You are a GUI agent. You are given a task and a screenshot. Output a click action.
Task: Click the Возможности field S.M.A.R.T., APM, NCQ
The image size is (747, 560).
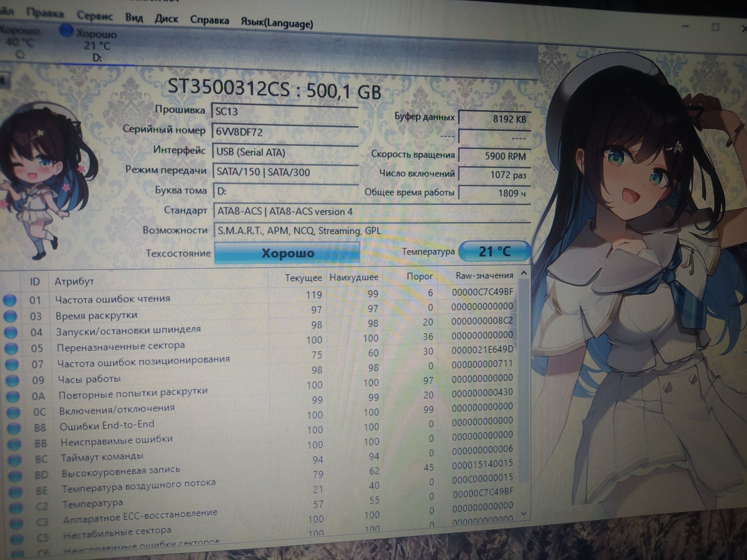click(x=372, y=231)
